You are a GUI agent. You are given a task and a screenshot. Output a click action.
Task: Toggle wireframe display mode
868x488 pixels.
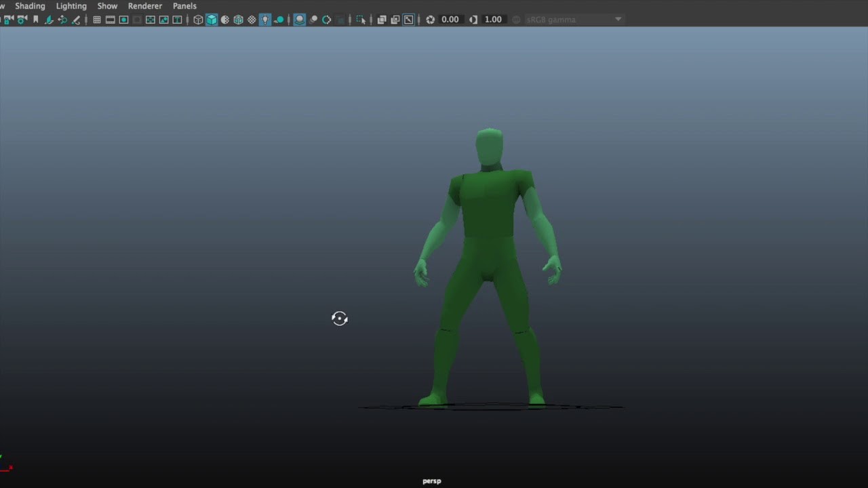coord(198,19)
